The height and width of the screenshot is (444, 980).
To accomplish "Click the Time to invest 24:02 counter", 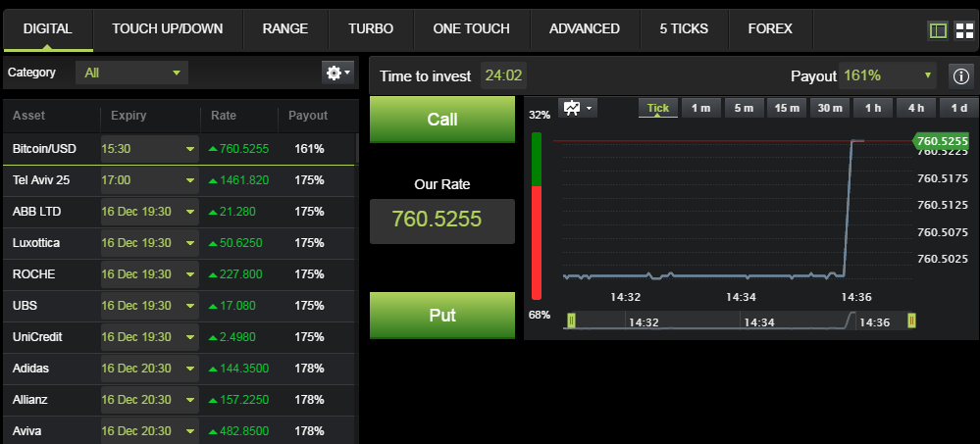I will [x=503, y=75].
